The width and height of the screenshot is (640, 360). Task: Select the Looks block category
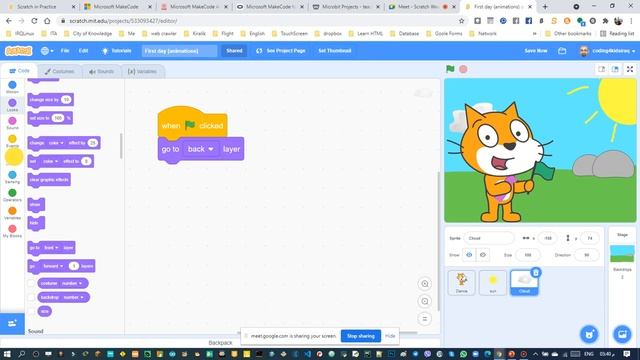point(12,105)
